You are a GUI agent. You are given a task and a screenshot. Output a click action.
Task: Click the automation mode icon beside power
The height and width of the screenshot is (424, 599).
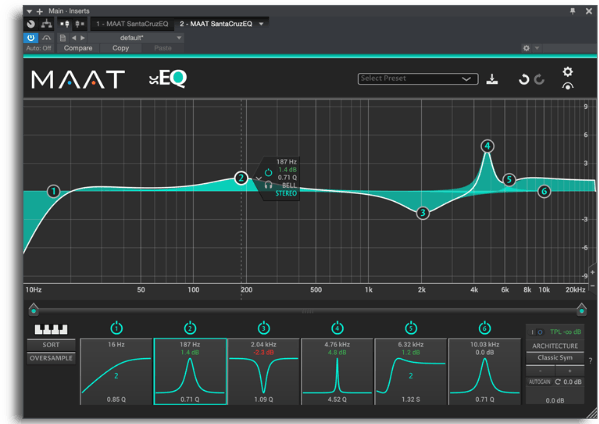pyautogui.click(x=47, y=38)
